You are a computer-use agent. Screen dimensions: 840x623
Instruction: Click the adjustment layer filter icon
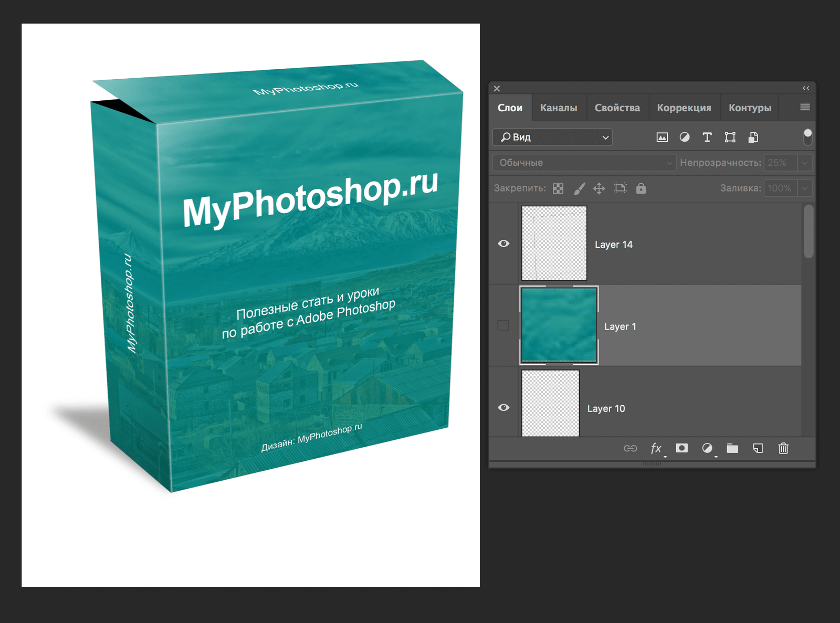tap(685, 138)
